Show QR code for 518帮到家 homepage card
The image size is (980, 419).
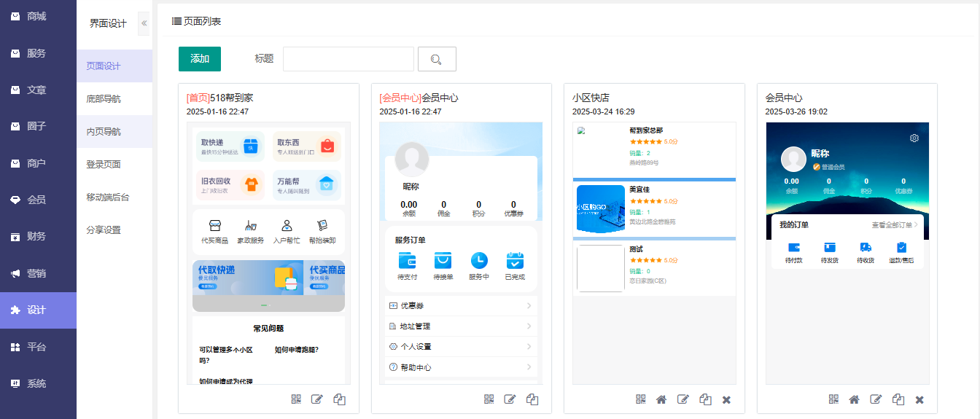tap(296, 399)
